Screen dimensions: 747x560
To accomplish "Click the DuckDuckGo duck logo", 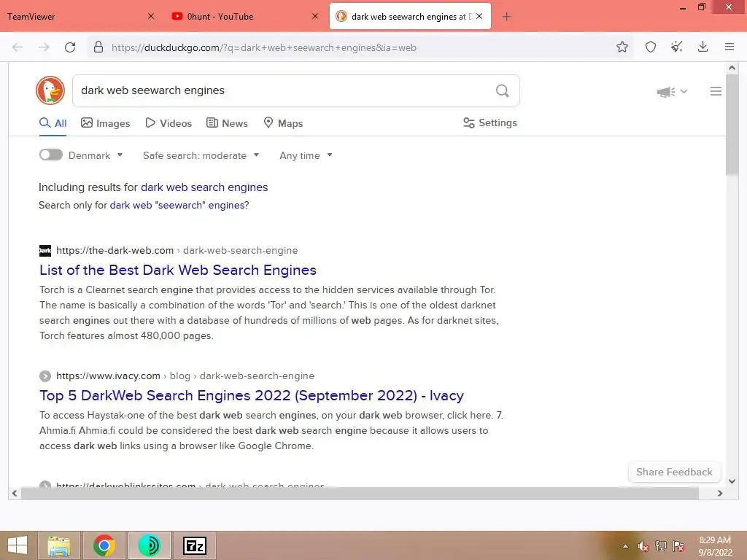I will coord(50,90).
